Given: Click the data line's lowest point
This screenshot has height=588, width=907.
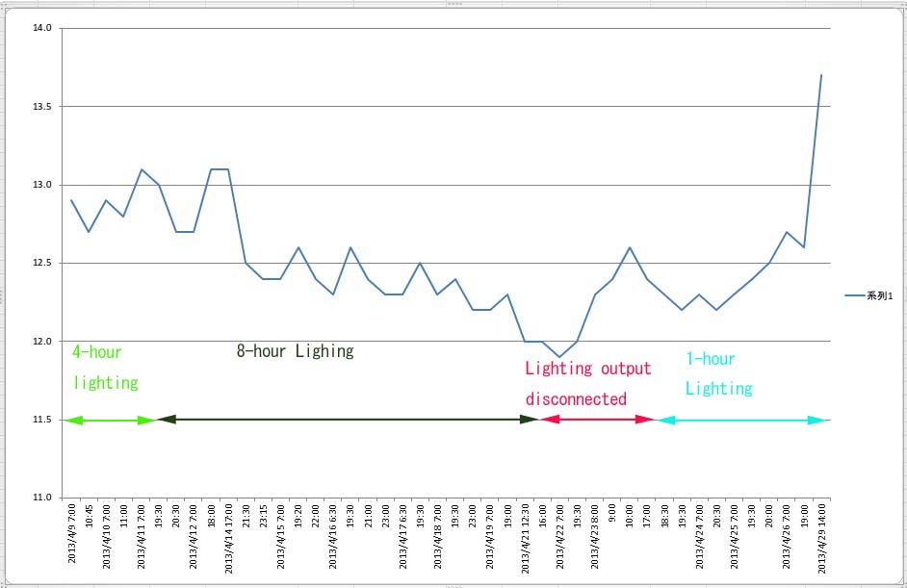Looking at the screenshot, I should tap(559, 357).
